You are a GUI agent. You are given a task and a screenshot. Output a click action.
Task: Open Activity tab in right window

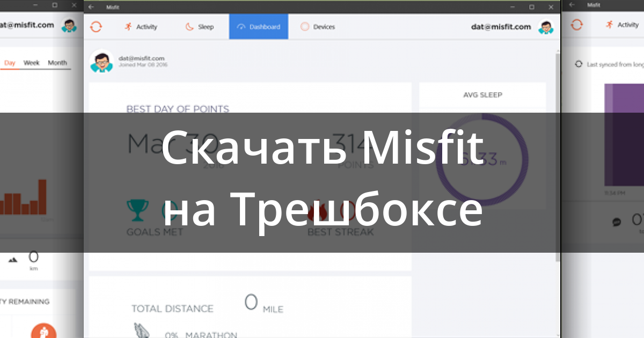click(622, 25)
